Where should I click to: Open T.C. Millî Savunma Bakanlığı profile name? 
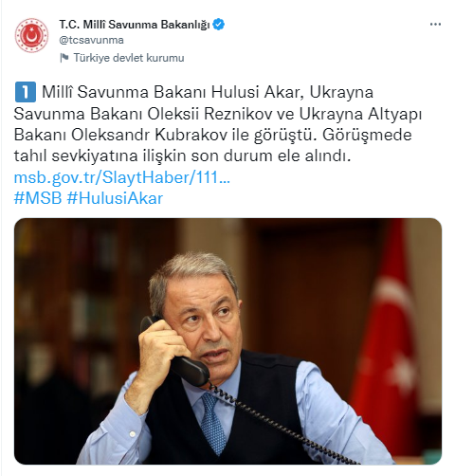click(x=135, y=25)
